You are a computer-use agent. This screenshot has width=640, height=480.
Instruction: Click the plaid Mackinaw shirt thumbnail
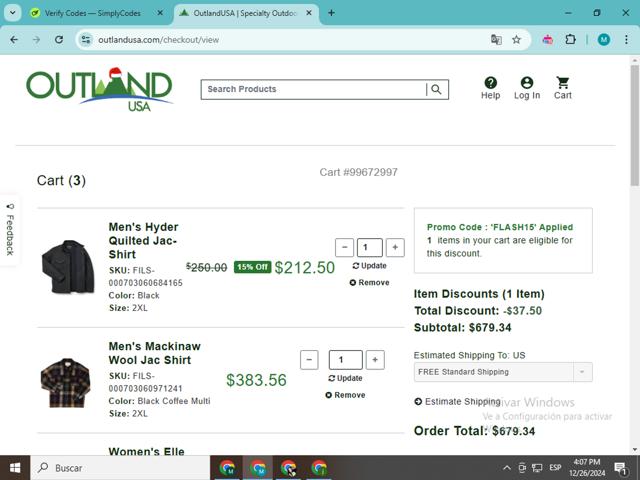click(x=65, y=382)
